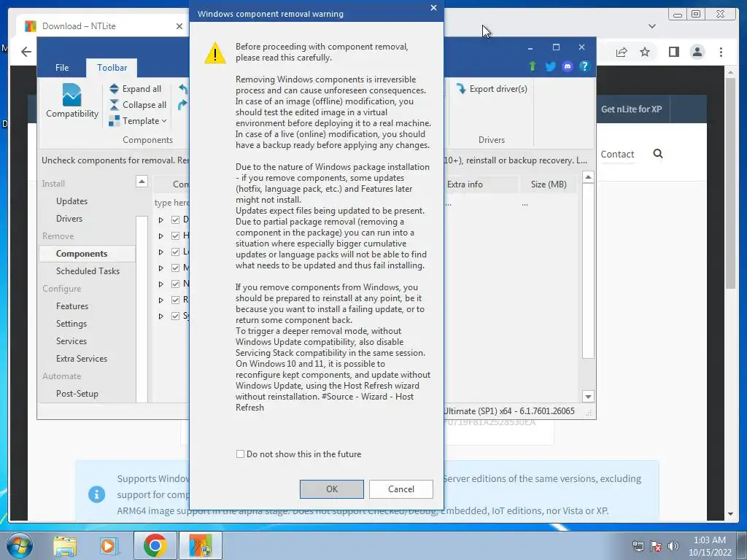
Task: Open Settings page in sidebar
Action: 71,324
